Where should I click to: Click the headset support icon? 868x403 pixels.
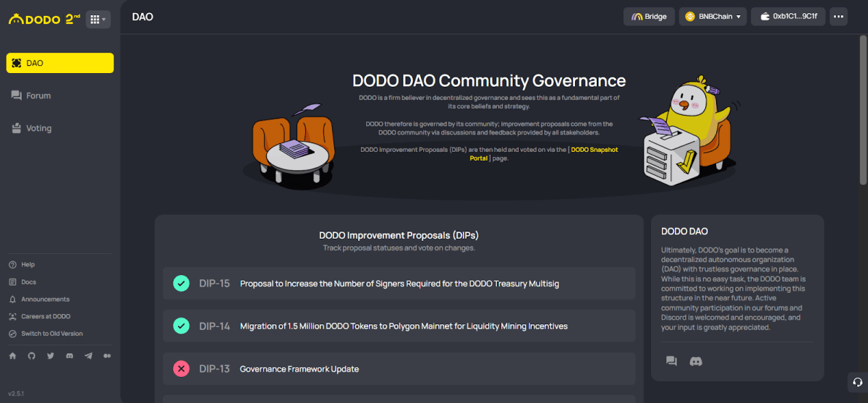pyautogui.click(x=857, y=382)
